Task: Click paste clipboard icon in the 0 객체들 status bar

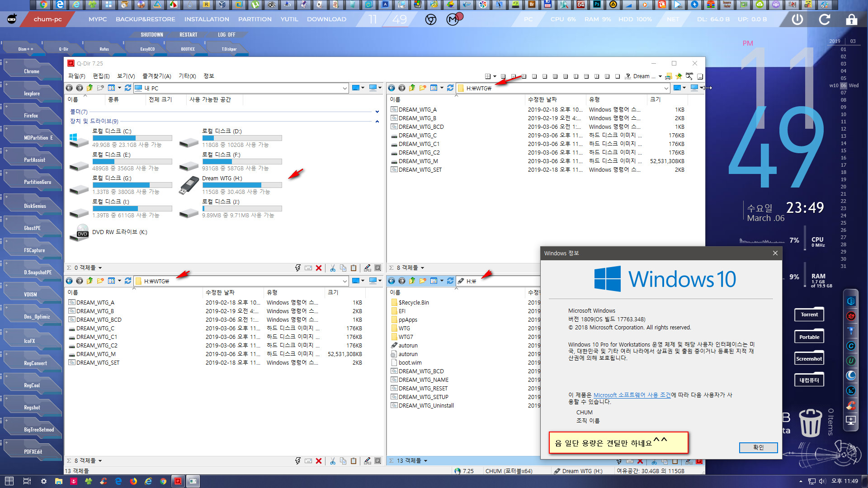Action: coord(354,268)
